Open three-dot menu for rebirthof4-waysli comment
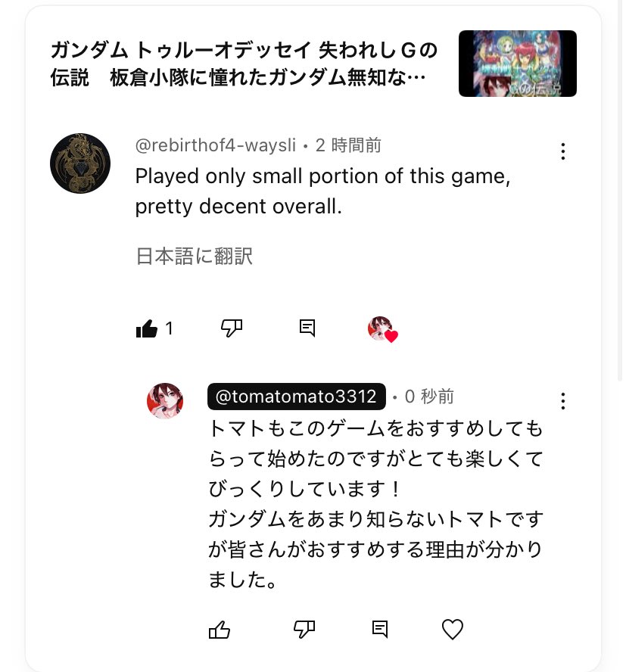This screenshot has height=672, width=626. [562, 151]
